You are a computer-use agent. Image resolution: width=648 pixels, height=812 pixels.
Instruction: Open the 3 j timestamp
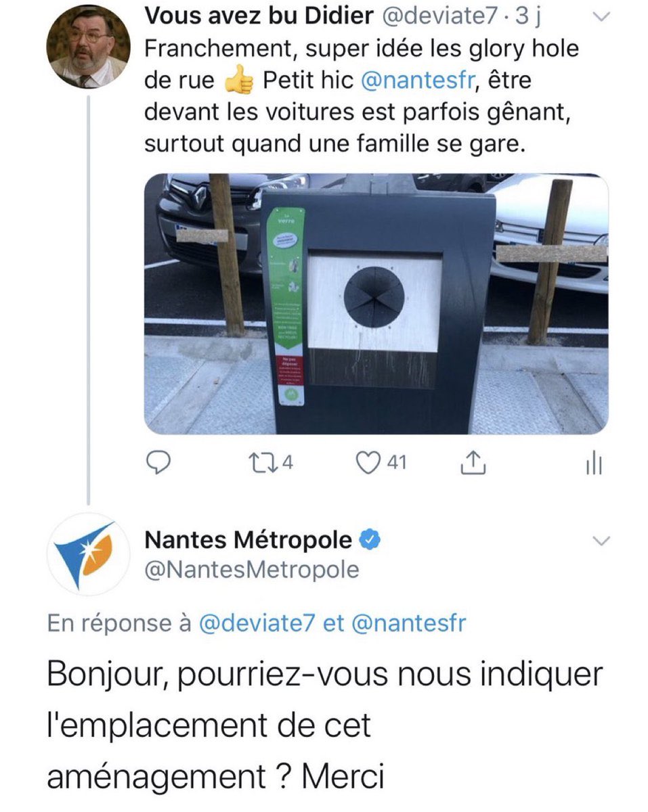(528, 17)
